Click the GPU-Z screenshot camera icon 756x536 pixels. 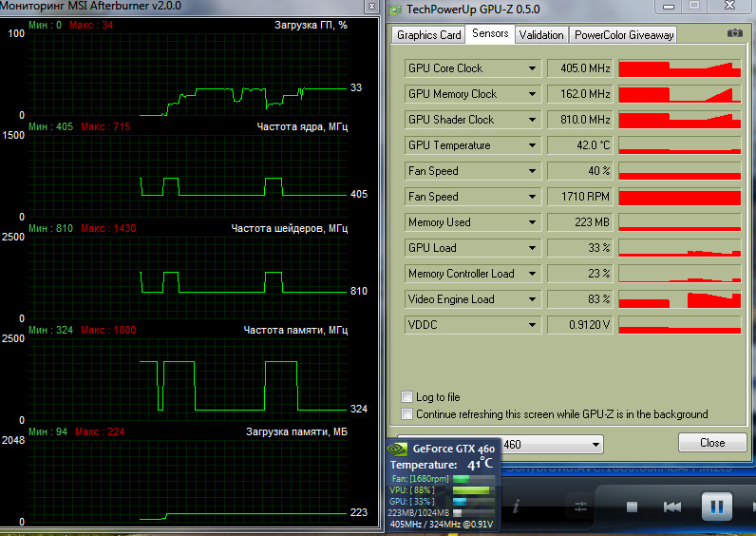[735, 33]
